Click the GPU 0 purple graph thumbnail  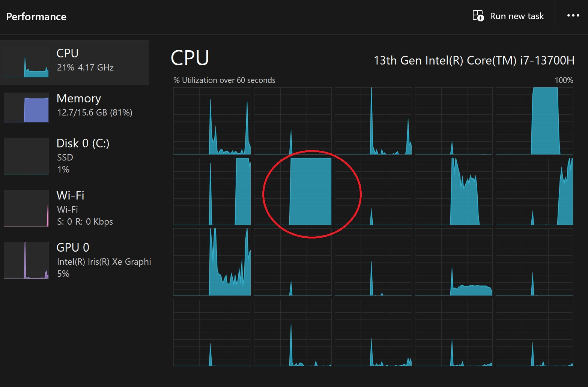click(x=26, y=260)
